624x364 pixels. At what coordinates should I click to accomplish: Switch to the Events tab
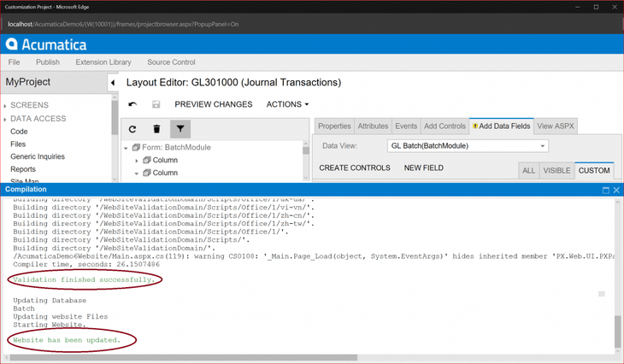pyautogui.click(x=406, y=126)
